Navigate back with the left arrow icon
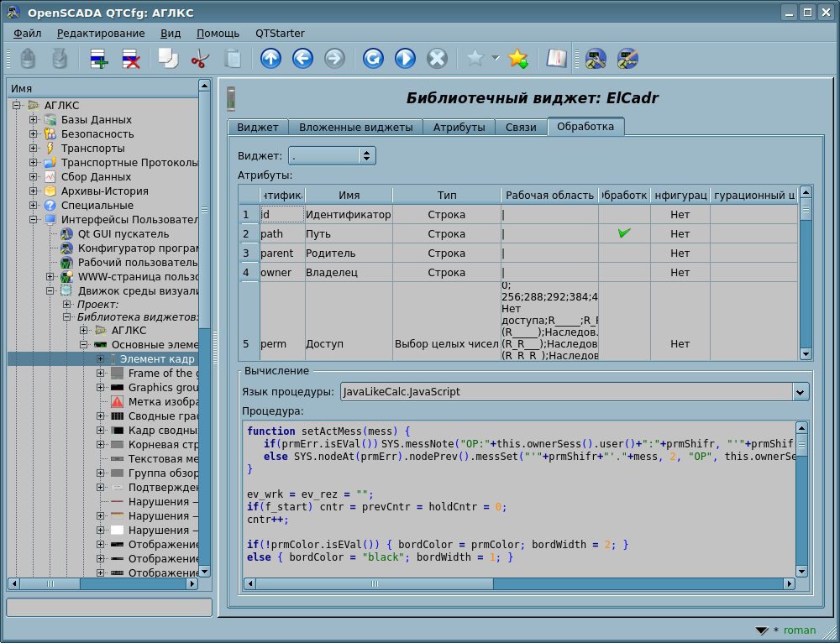 [302, 59]
